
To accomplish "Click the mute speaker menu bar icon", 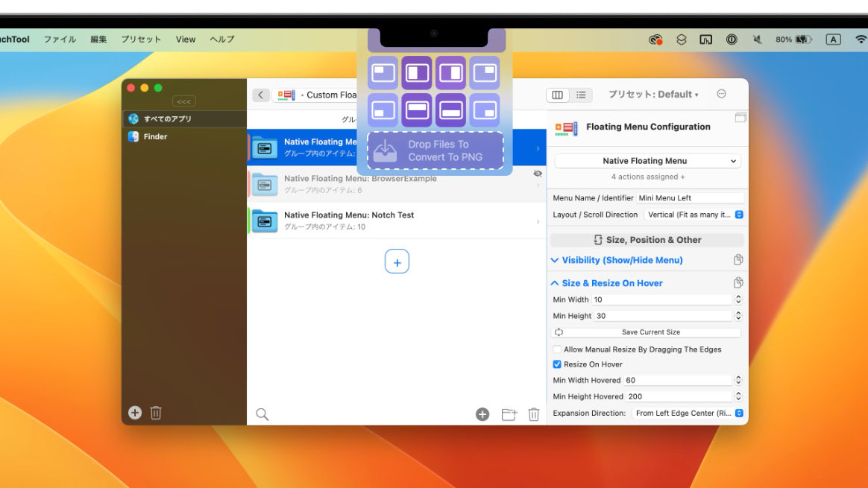I will 758,39.
